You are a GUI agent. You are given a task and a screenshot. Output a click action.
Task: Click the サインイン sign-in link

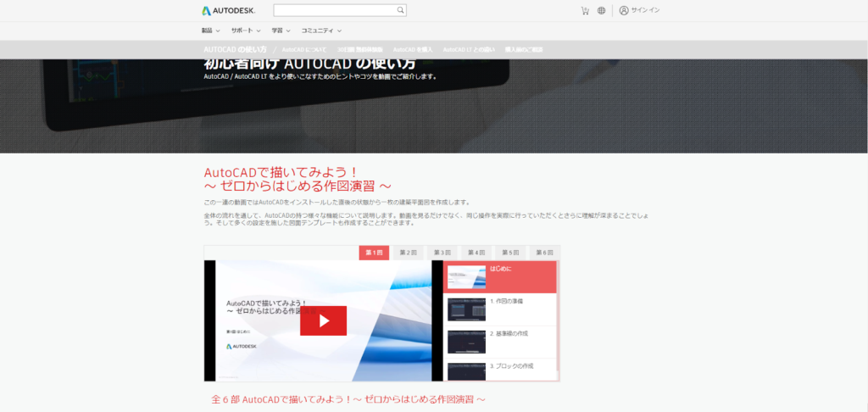click(645, 10)
